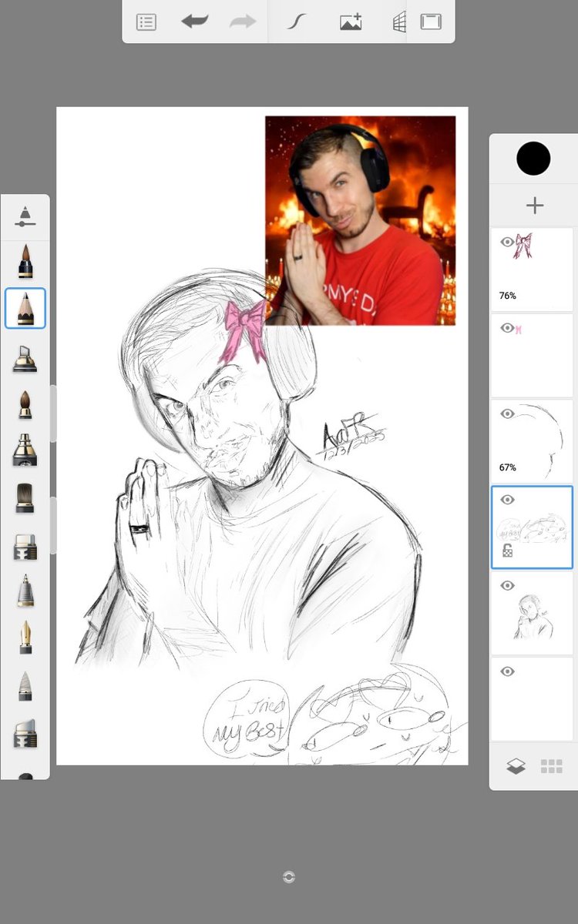Tap the reference photo on the canvas
578x924 pixels.
click(361, 220)
